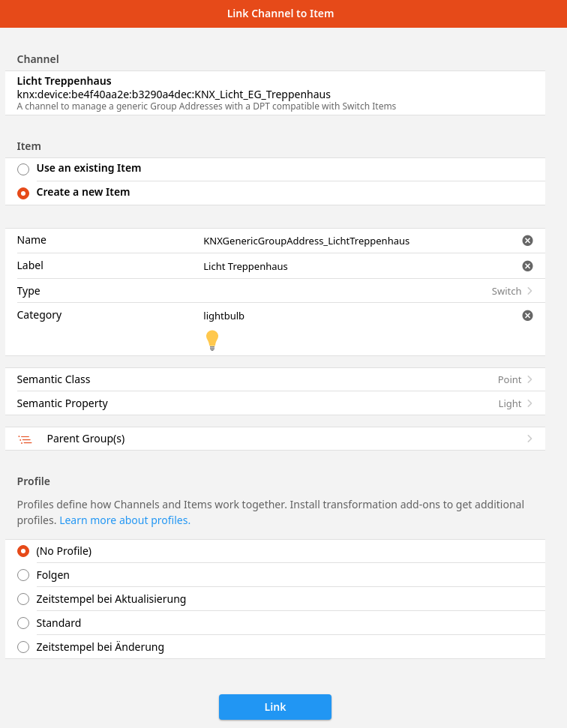
Task: Clear the Name field with its X icon
Action: [x=527, y=241]
